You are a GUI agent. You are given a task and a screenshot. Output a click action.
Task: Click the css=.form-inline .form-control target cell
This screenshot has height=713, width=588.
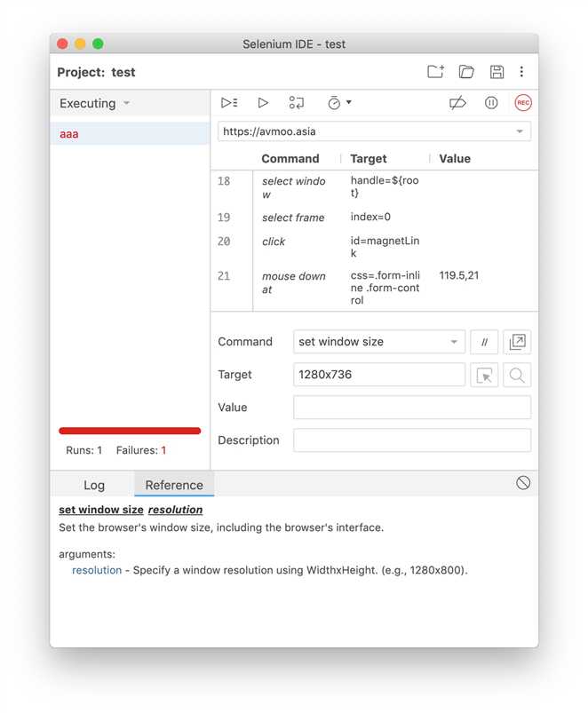click(x=385, y=288)
